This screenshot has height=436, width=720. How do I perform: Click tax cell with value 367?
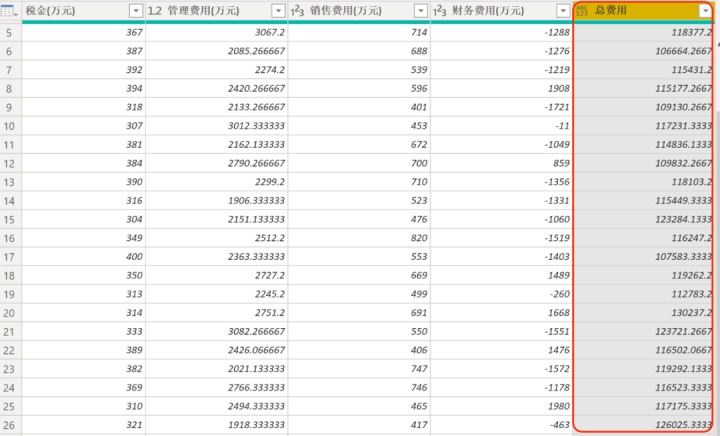point(84,33)
